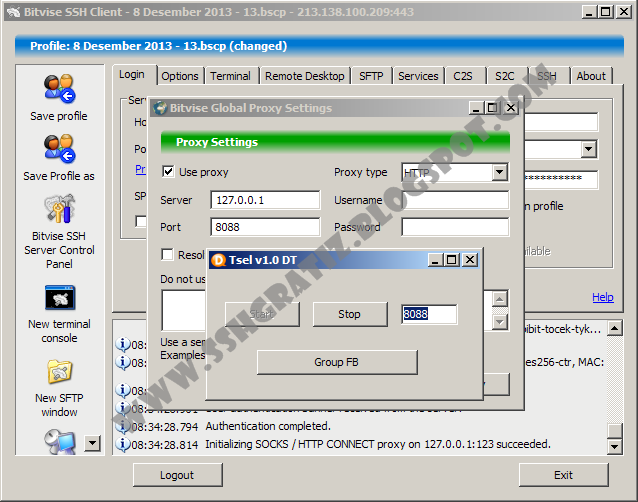
Task: Switch to the Remote Desktop tab
Action: click(305, 76)
